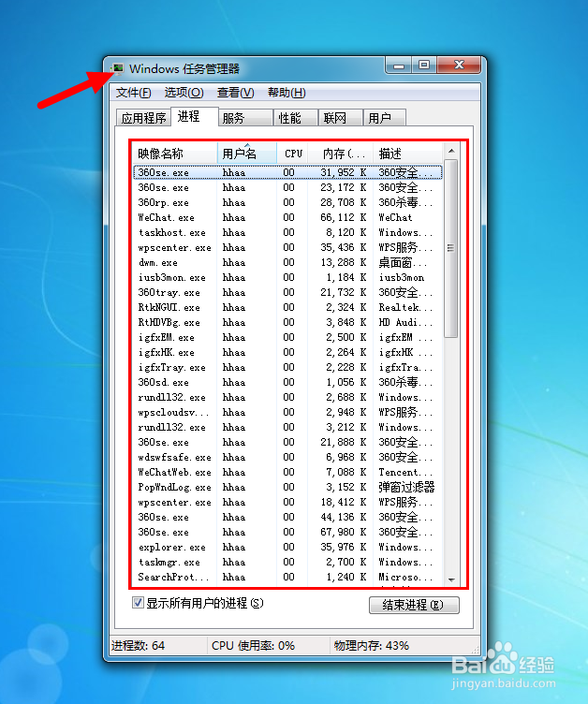This screenshot has height=704, width=588.
Task: Select the igfxHK.exe process
Action: 288,352
